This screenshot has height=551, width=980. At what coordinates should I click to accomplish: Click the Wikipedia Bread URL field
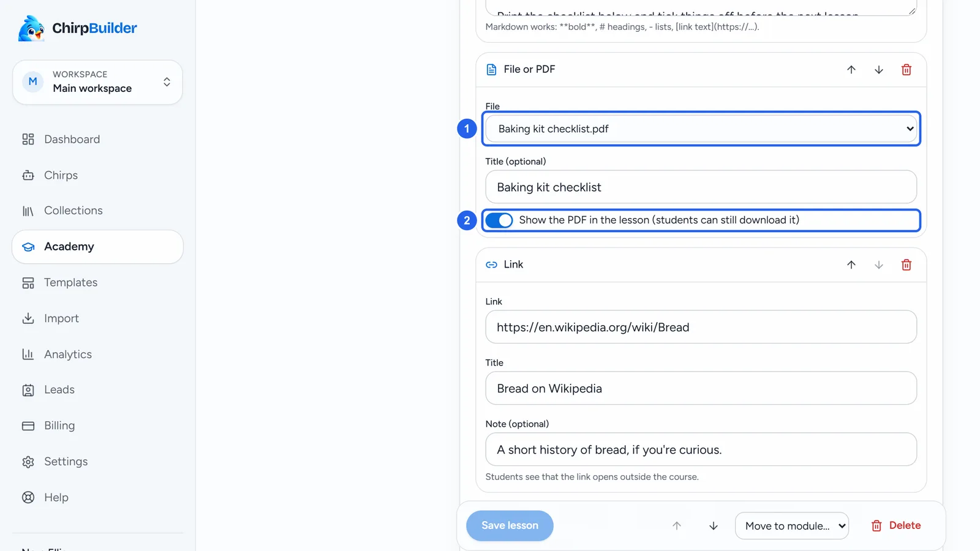point(701,328)
